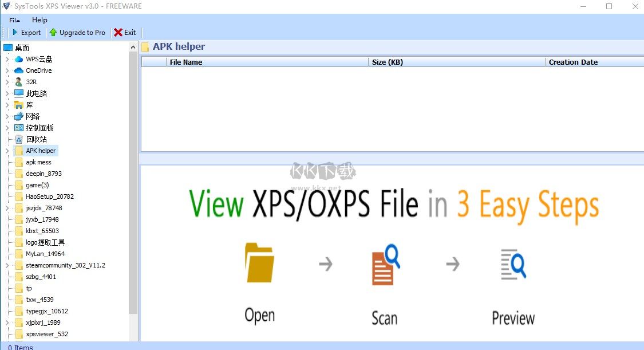Sort files by Creation Date column
The image size is (644, 350).
tap(573, 62)
